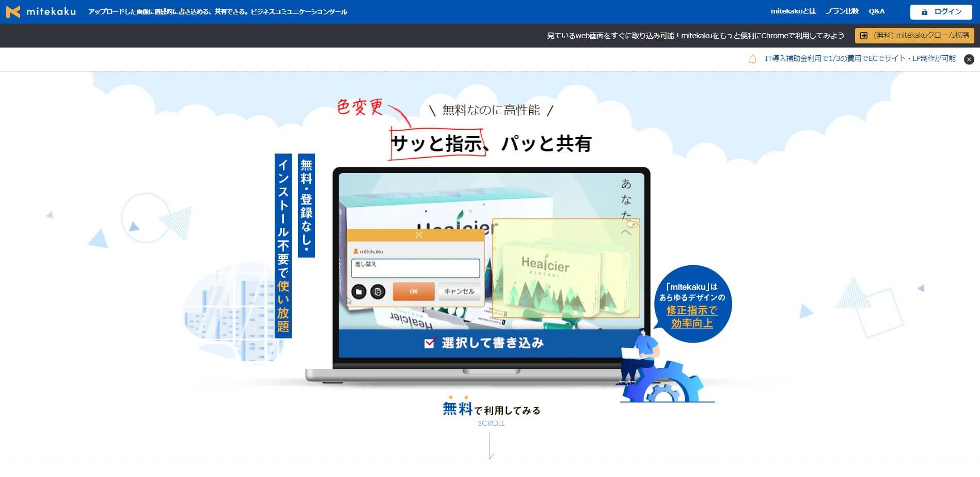Click 無料で利用してみる text
The width and height of the screenshot is (980, 477).
[491, 409]
